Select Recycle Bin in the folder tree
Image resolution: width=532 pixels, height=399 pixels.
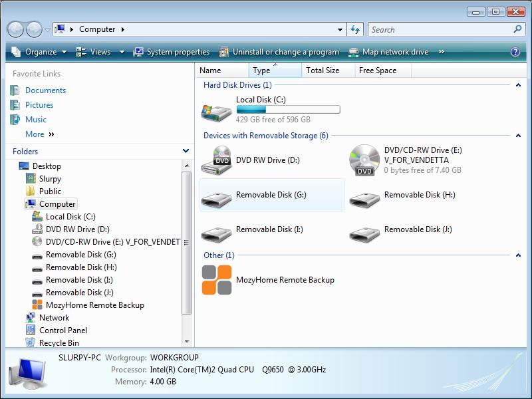tap(59, 343)
